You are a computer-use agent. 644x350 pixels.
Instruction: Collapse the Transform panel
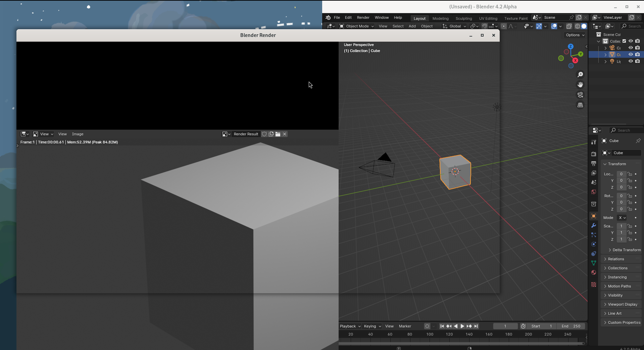(617, 164)
